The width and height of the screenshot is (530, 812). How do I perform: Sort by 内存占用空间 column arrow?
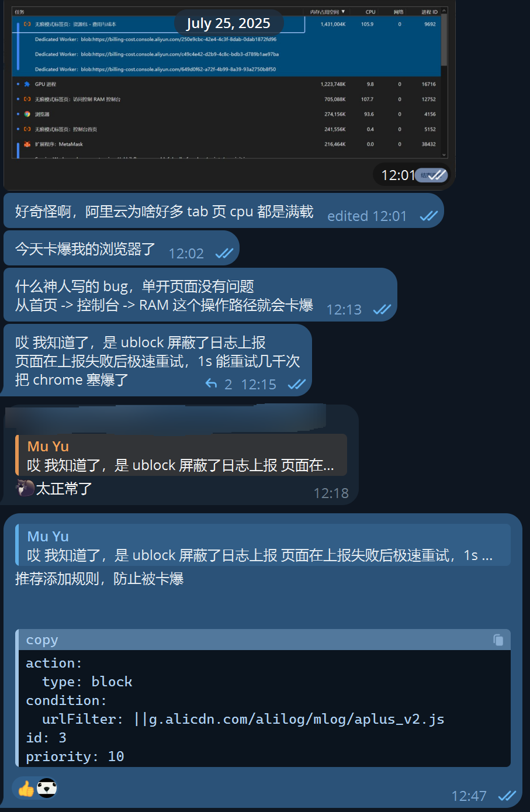343,12
